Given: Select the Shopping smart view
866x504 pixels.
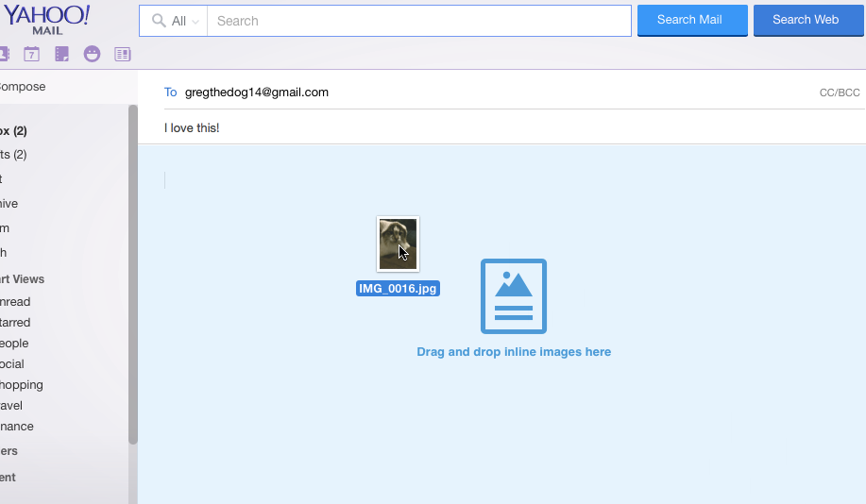Looking at the screenshot, I should coord(21,384).
